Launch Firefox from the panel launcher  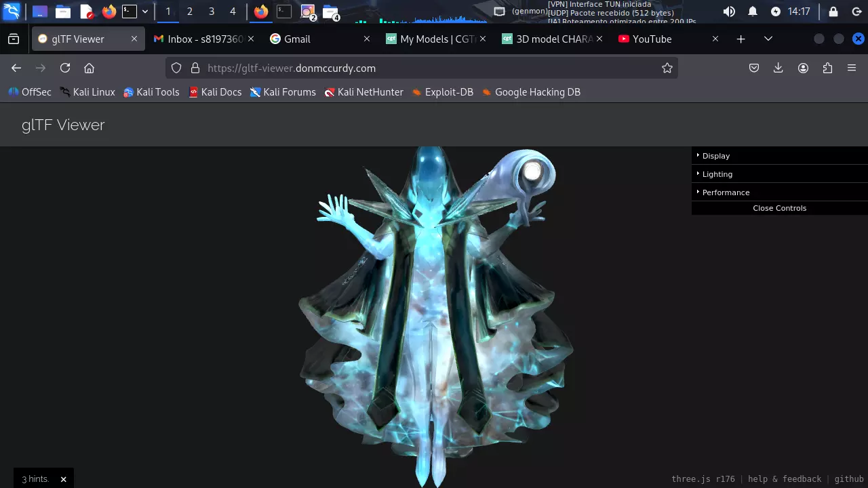pyautogui.click(x=108, y=12)
